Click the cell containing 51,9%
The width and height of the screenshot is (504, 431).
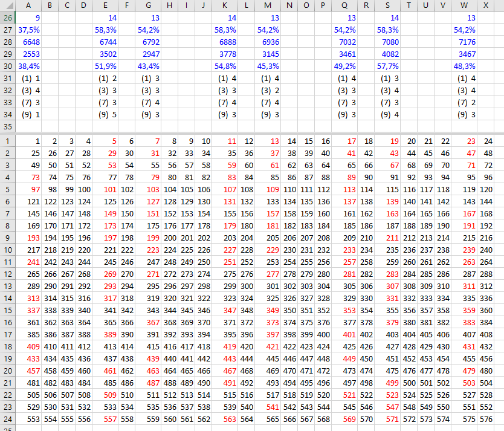point(105,66)
